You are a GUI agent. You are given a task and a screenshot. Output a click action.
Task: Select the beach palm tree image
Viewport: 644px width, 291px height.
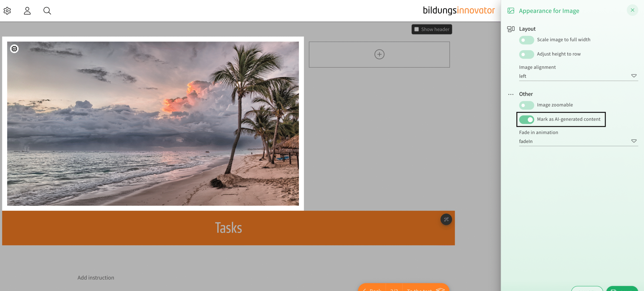[153, 124]
